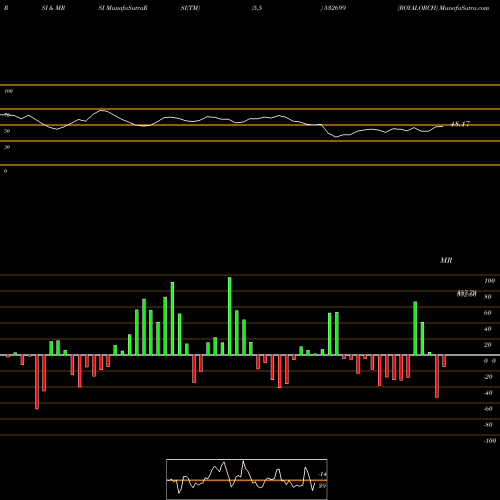
Task: Click the 100 label on the MR axis
Action: [x=489, y=281]
